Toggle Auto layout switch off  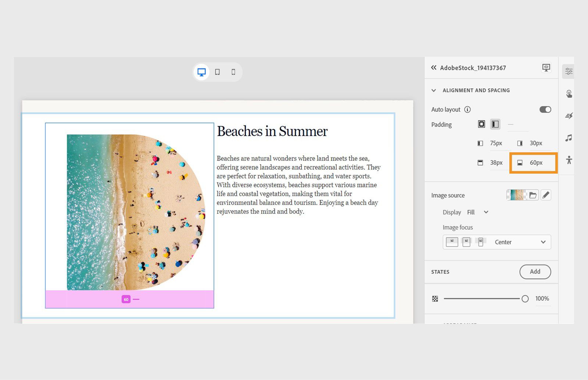[545, 110]
